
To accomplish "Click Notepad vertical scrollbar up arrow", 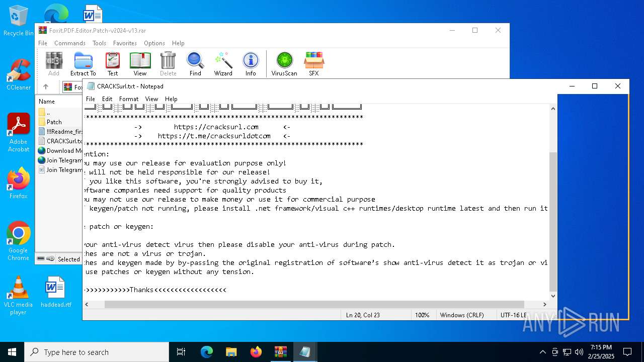I will 553,109.
